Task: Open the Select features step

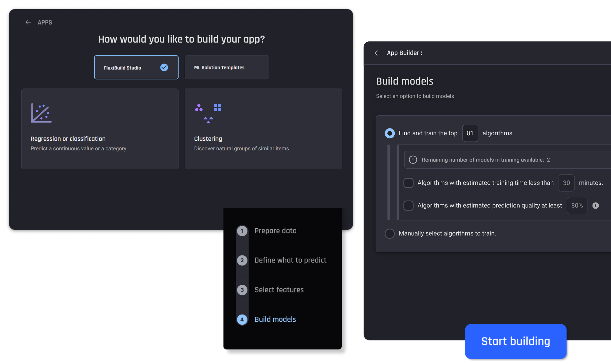Action: [279, 290]
